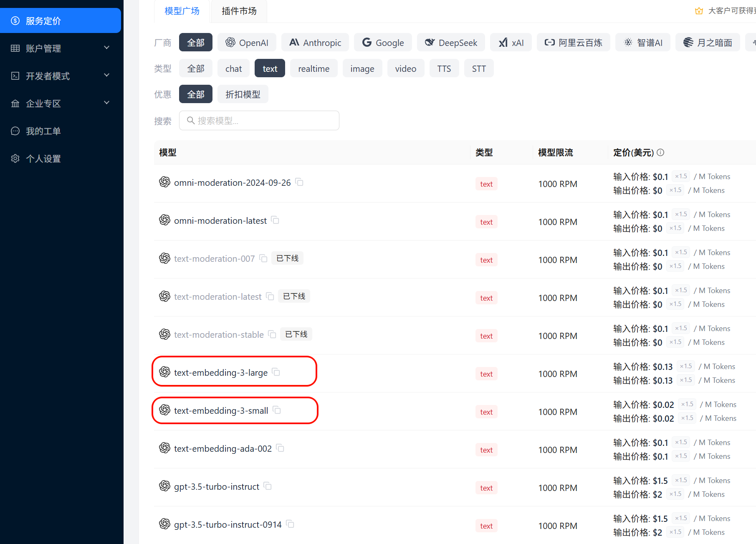
Task: Copy model name omni-moderation-2024-09-26
Action: (299, 182)
